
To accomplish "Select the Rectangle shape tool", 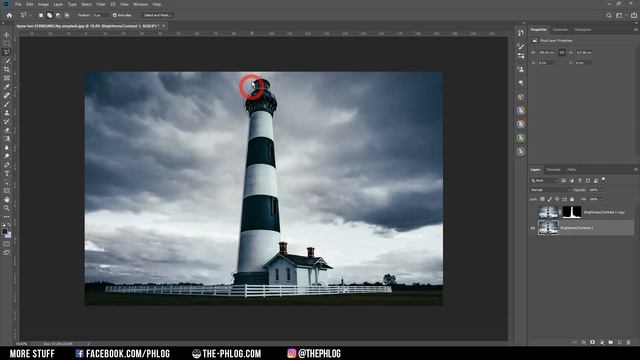I will click(7, 191).
